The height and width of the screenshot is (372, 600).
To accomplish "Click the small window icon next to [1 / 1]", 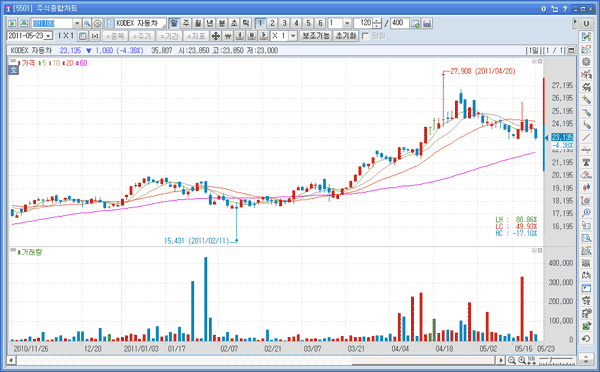I will coord(571,50).
